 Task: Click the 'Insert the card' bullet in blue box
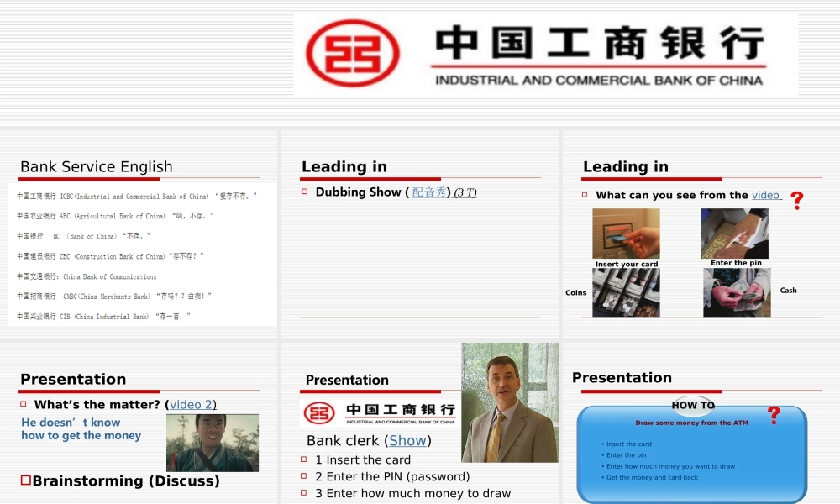[x=628, y=444]
